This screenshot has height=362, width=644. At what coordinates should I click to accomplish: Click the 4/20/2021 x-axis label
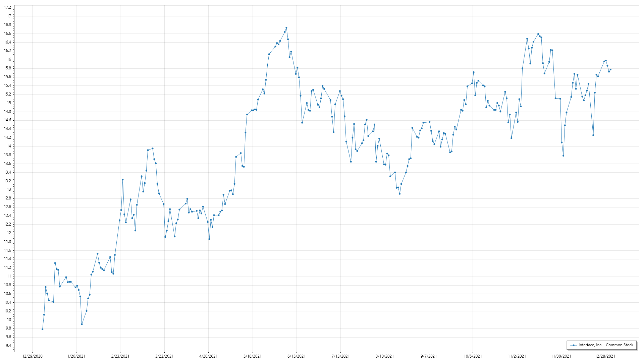[x=208, y=356]
